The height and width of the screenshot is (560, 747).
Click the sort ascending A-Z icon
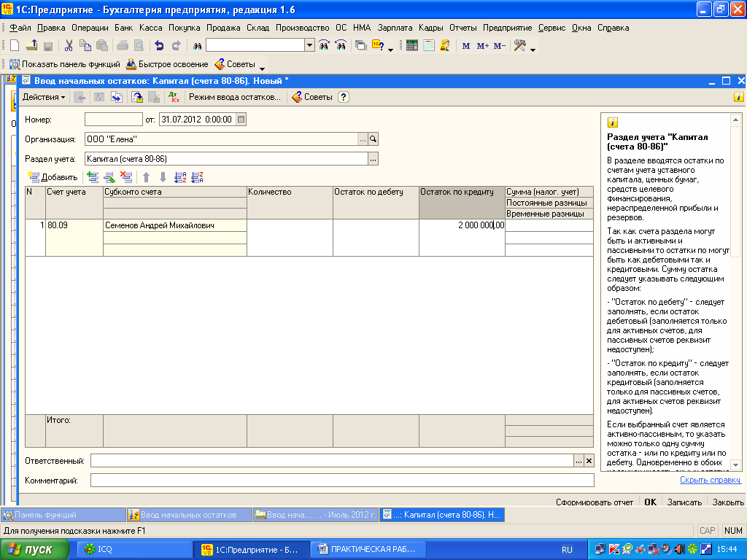pos(180,177)
